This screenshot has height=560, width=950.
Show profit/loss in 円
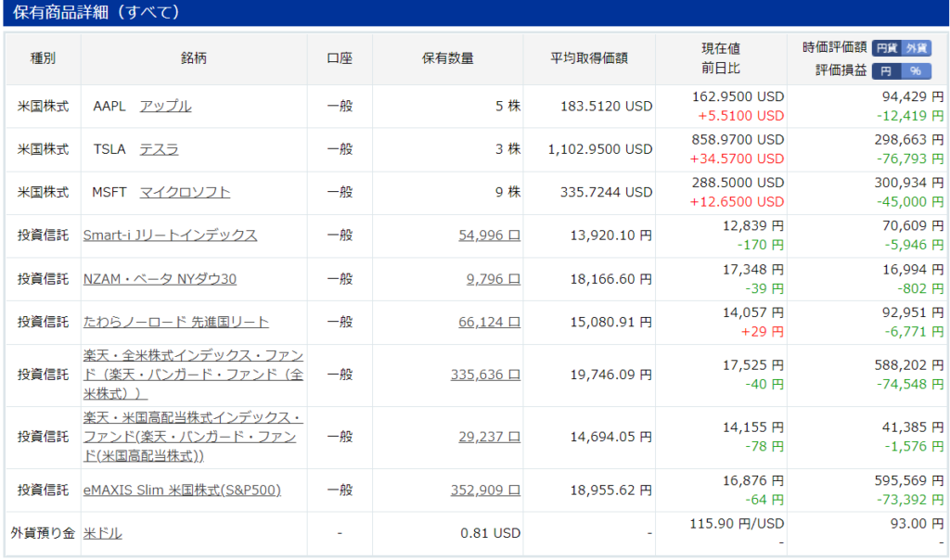point(886,70)
